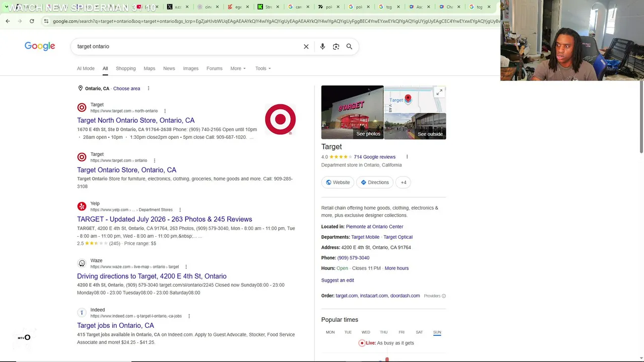644x362 pixels.
Task: Open Target Optical department link
Action: pos(398,237)
